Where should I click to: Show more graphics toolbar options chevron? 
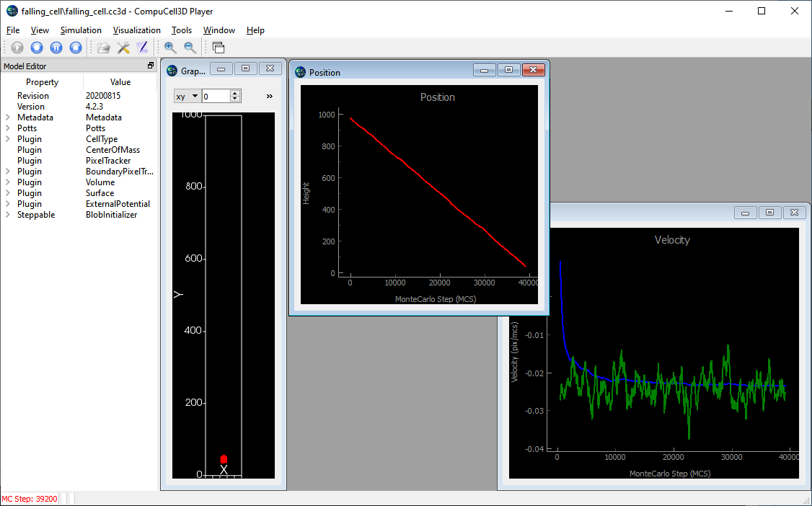(270, 96)
